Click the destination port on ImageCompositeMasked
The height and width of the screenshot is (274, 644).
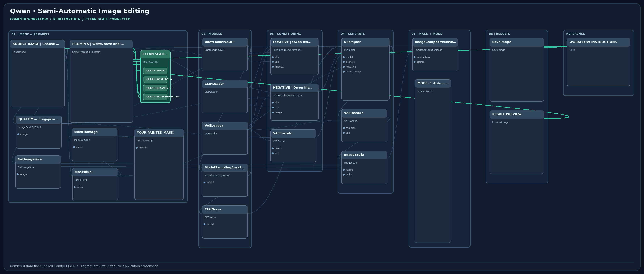tap(415, 57)
